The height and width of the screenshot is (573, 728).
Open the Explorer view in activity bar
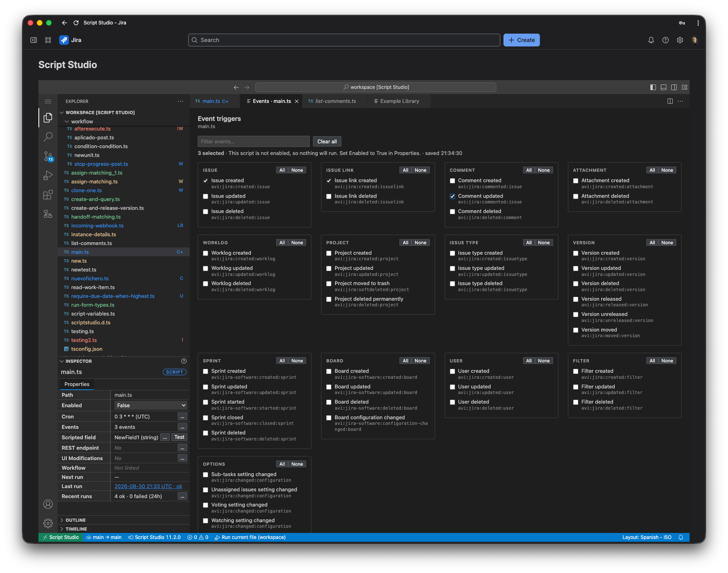[48, 118]
